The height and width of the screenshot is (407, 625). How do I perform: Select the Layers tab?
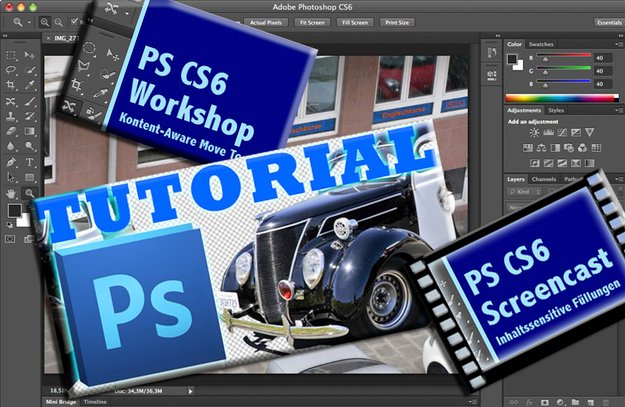point(516,179)
